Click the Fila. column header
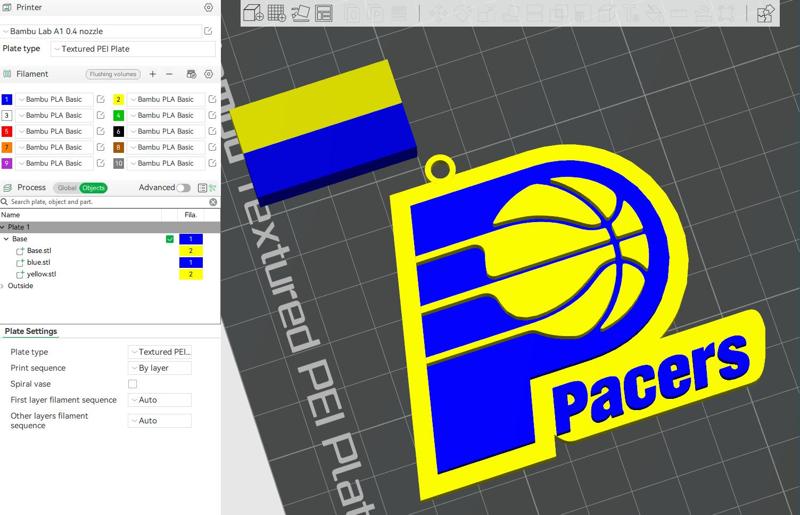The width and height of the screenshot is (800, 515). point(190,215)
